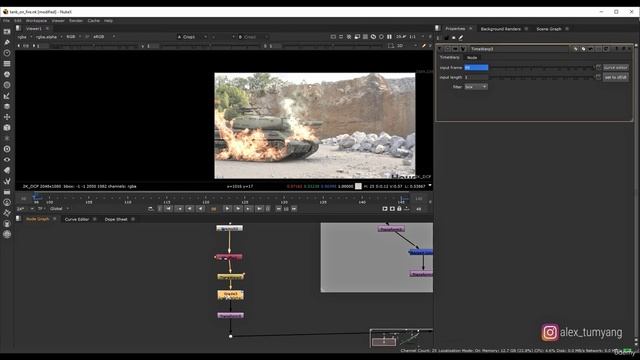Jump to the last frame button
Screen dimensions: 640x360
click(x=259, y=209)
